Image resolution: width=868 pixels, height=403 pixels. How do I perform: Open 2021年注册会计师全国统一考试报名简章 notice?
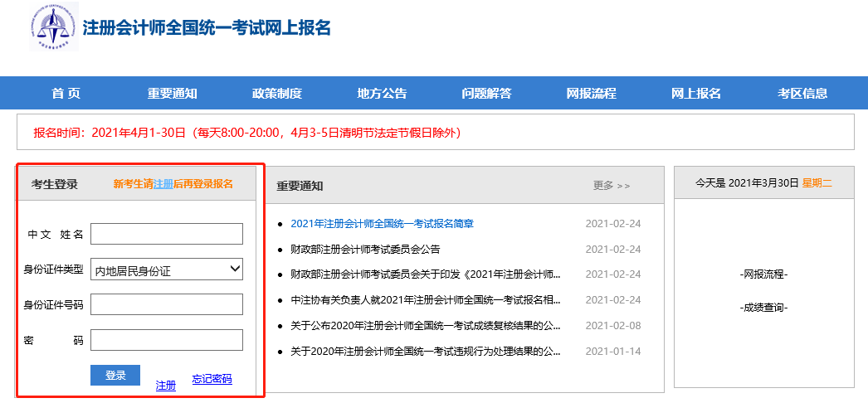(x=382, y=224)
